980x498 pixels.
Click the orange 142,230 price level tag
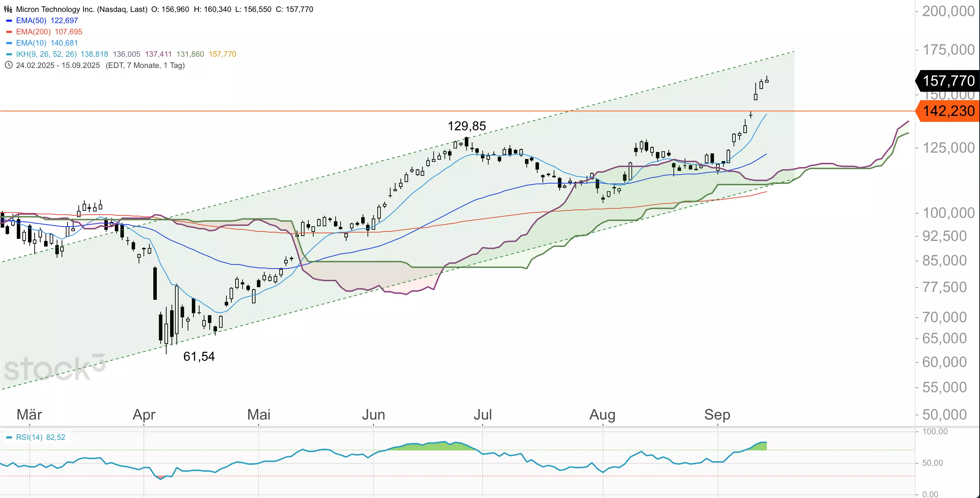pyautogui.click(x=947, y=111)
